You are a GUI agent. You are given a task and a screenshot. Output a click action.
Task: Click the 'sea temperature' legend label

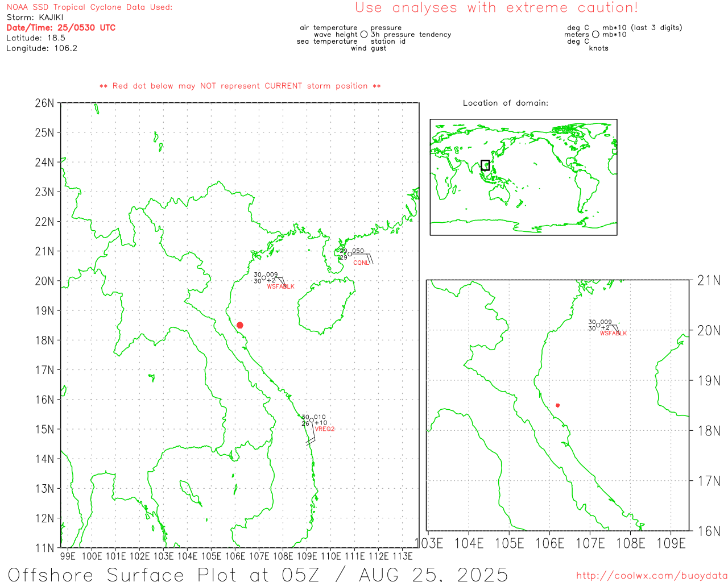pyautogui.click(x=327, y=41)
